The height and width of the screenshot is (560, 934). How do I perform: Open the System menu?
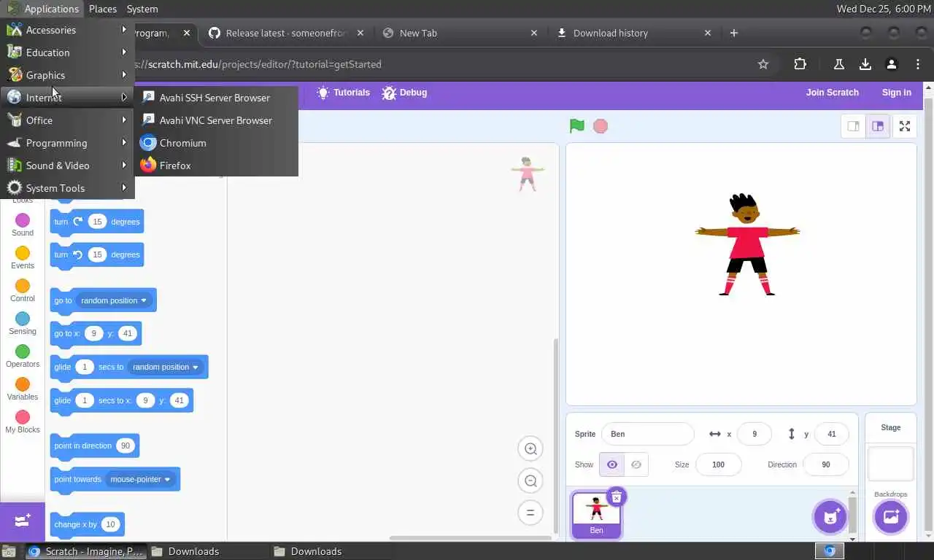142,9
